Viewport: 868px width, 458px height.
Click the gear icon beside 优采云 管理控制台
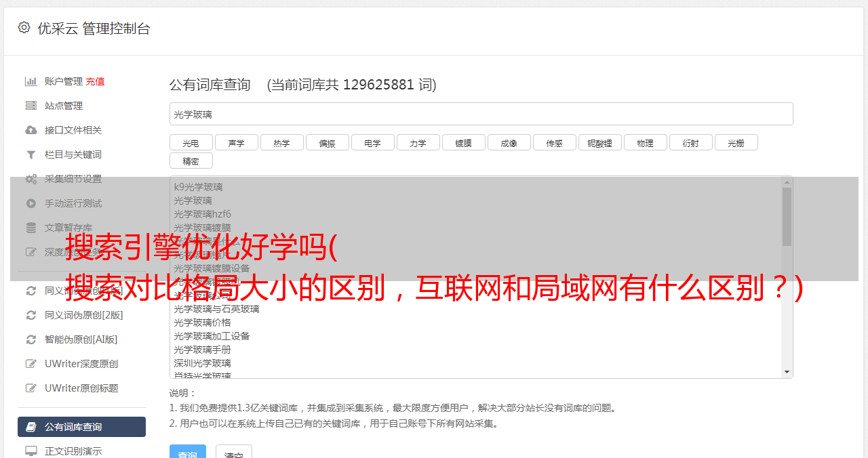(x=24, y=28)
